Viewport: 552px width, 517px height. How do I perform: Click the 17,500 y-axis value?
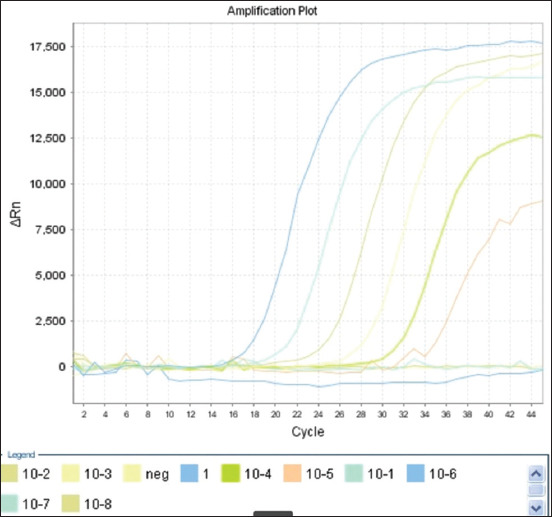click(48, 47)
